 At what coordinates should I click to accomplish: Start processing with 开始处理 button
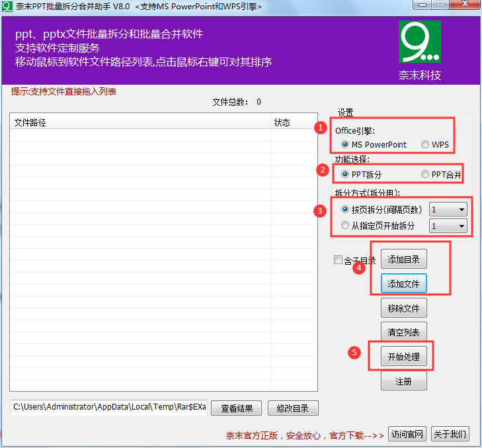[x=403, y=357]
